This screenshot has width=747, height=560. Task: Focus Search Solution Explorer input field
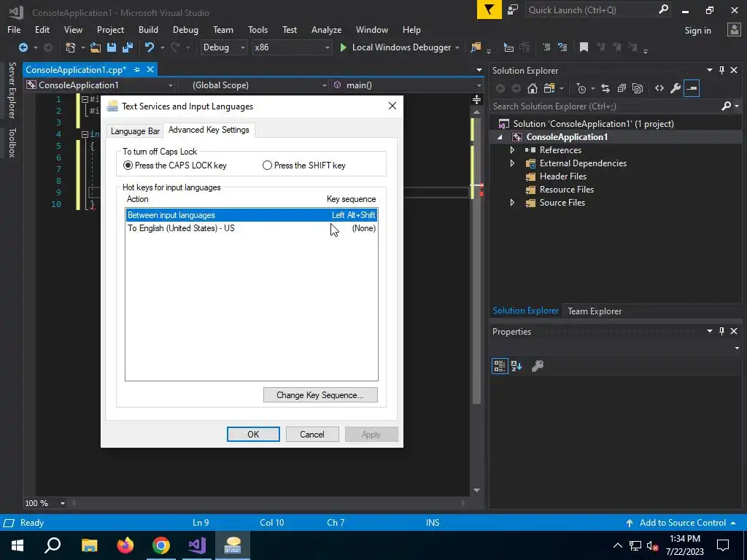pos(605,106)
